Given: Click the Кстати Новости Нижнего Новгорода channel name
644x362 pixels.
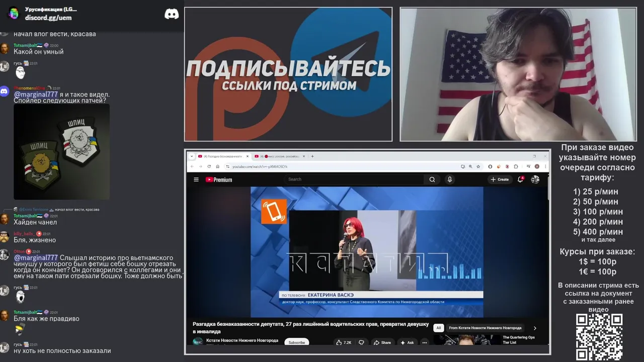Looking at the screenshot, I should click(242, 340).
